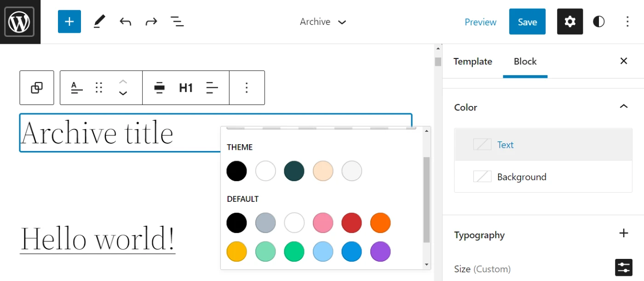
Task: Open the List View outline
Action: pyautogui.click(x=177, y=22)
